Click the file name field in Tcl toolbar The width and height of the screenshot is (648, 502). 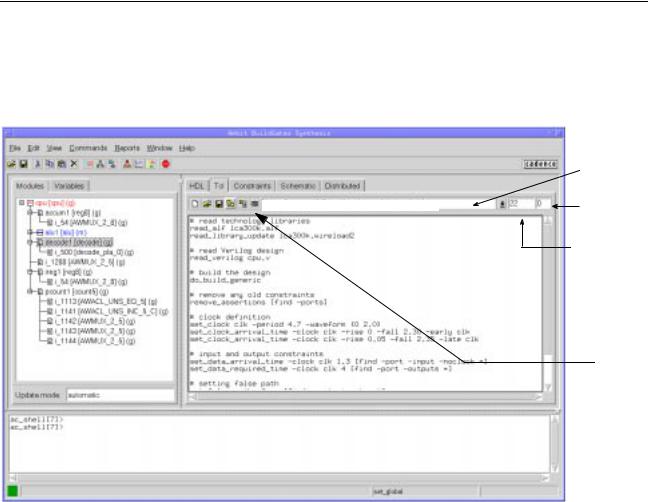pos(378,204)
